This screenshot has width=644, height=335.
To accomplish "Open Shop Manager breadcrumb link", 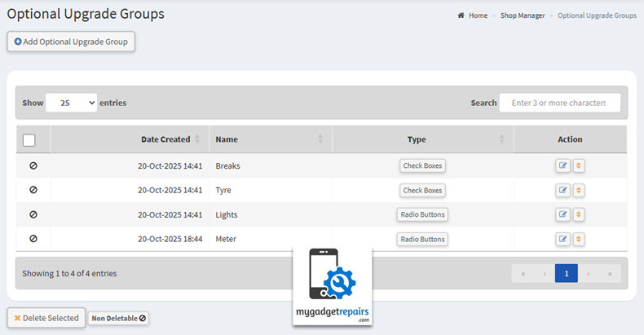I will click(x=523, y=15).
